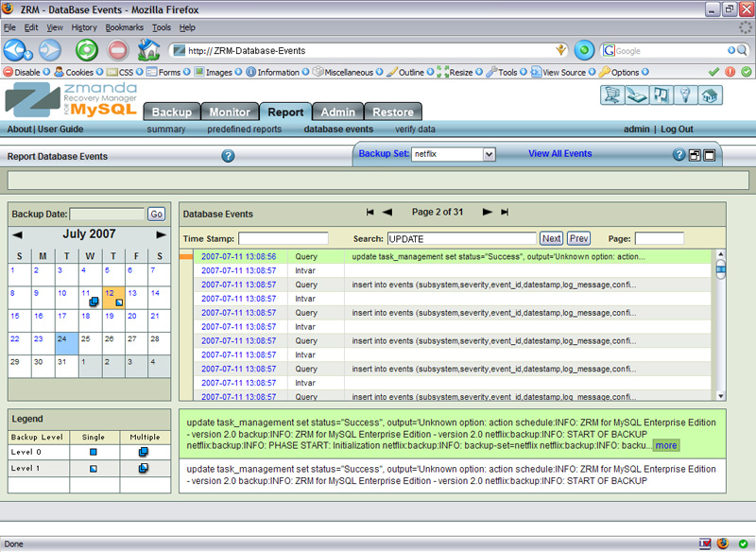
Task: Click the lightbulb tips icon
Action: [x=686, y=95]
